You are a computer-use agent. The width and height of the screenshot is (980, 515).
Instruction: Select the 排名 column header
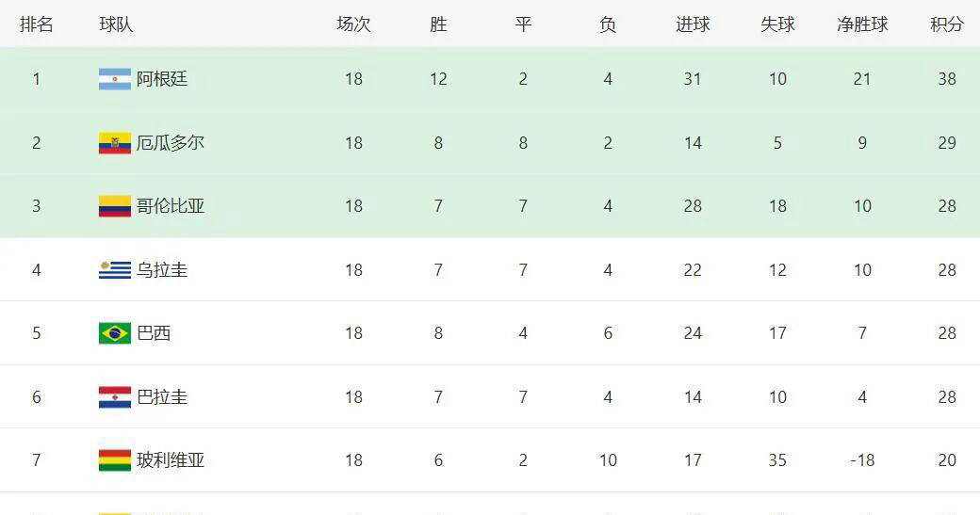coord(37,24)
